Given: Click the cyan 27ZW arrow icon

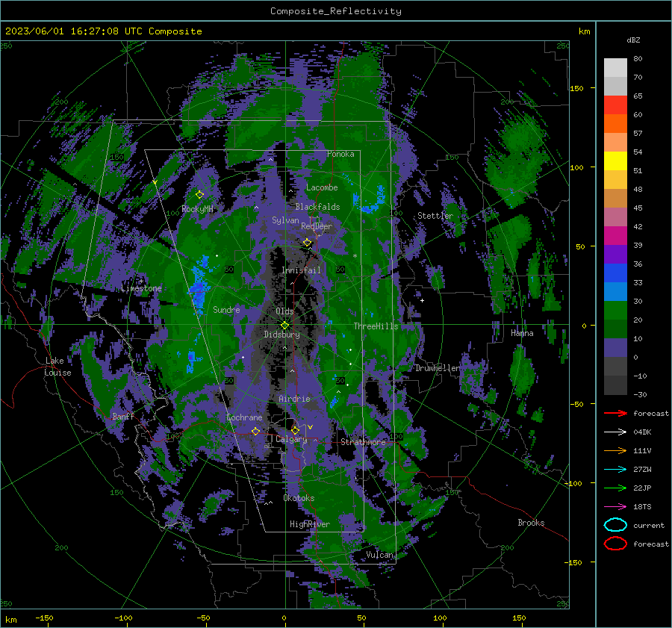Looking at the screenshot, I should click(615, 469).
